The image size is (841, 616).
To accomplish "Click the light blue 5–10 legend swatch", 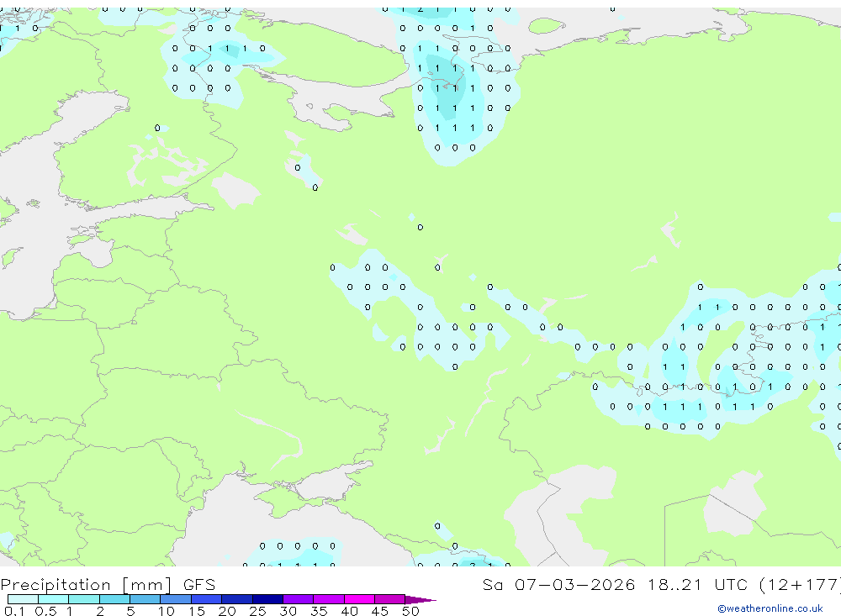I will pyautogui.click(x=145, y=599).
